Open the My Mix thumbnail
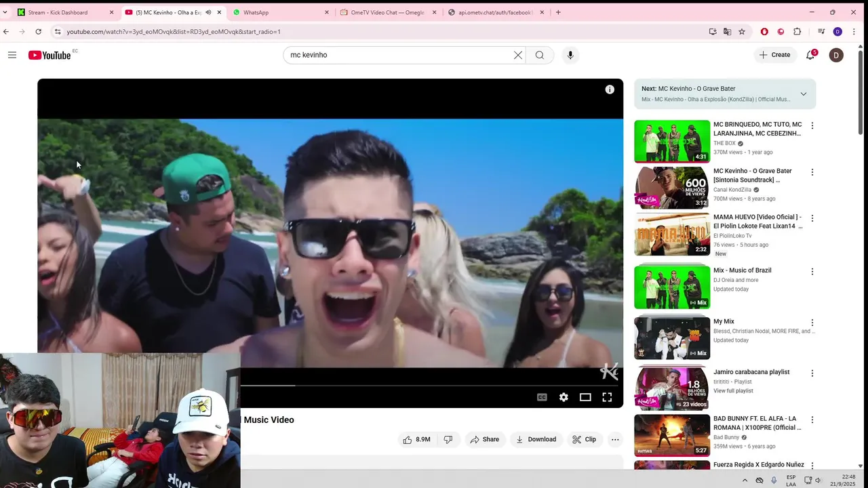The image size is (868, 488). coord(672,338)
